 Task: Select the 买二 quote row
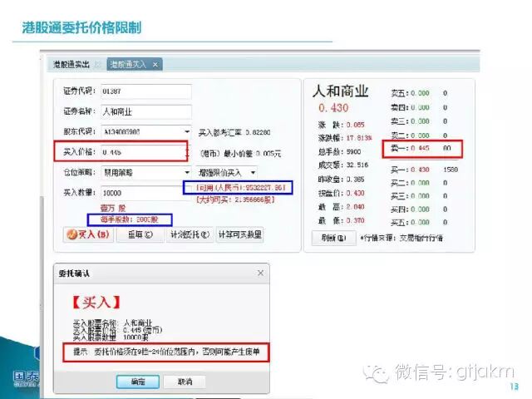(419, 183)
